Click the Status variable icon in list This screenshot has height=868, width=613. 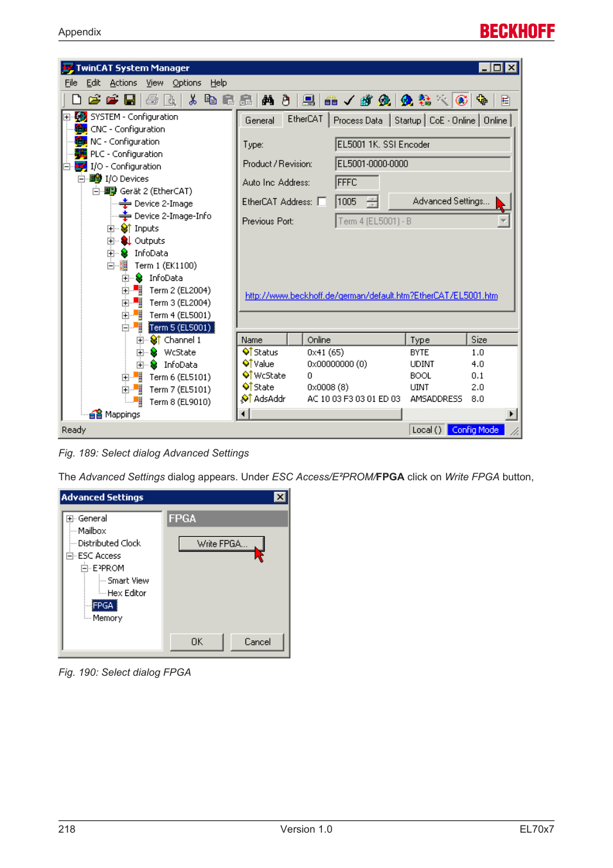point(247,352)
